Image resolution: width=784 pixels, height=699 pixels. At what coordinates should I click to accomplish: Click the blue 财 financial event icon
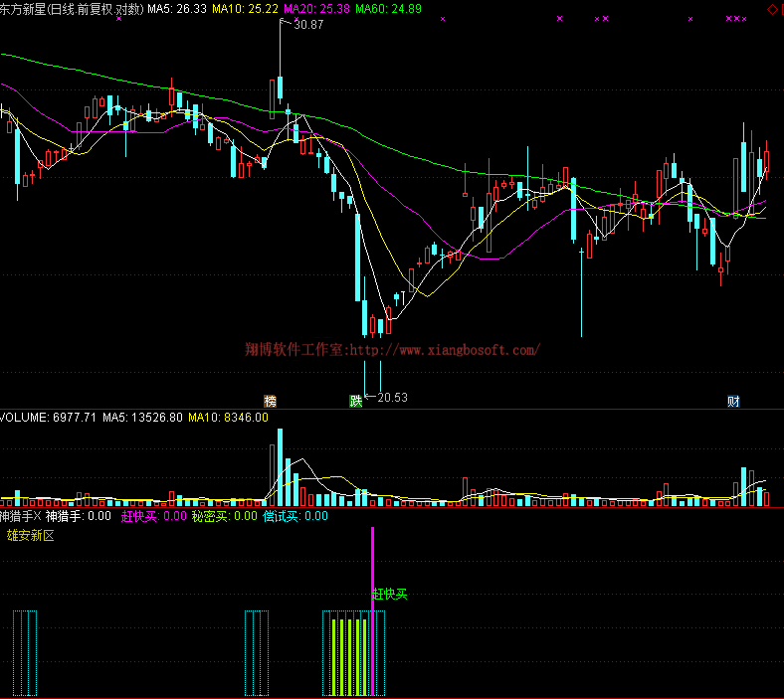(733, 401)
